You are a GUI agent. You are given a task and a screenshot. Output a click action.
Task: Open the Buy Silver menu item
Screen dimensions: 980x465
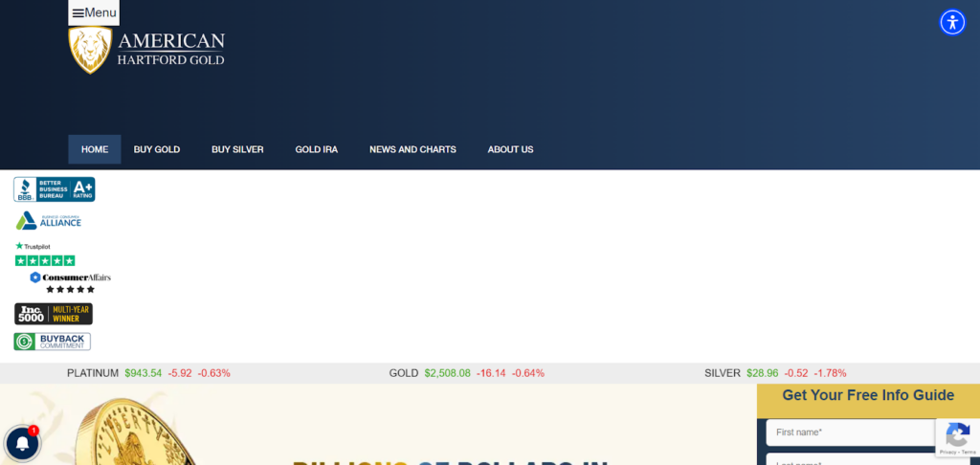237,149
